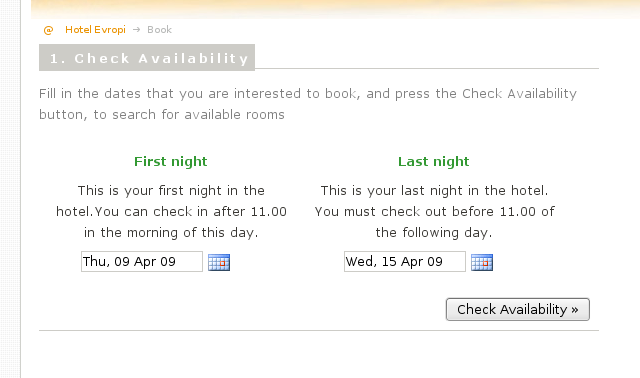Click the last night check-out description text
This screenshot has width=640, height=378.
coord(434,211)
